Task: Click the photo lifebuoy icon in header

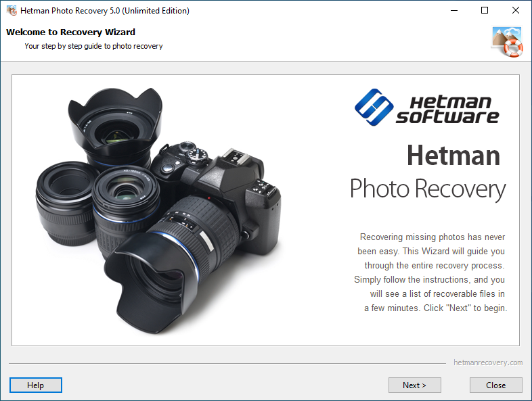Action: (x=507, y=42)
